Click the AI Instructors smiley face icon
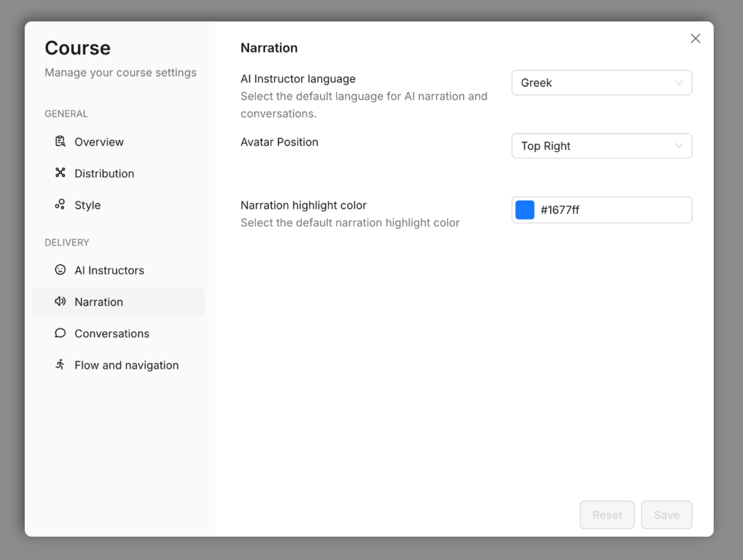The height and width of the screenshot is (560, 743). point(60,270)
